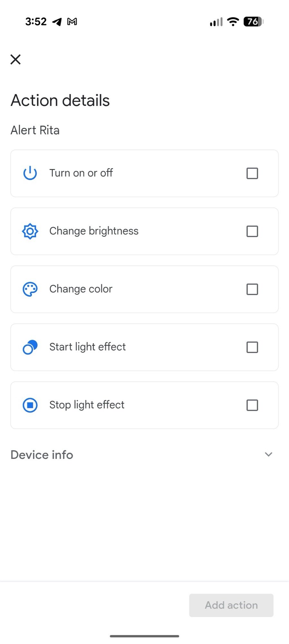The image size is (289, 644).
Task: Tick the Change color checkbox
Action: [252, 289]
